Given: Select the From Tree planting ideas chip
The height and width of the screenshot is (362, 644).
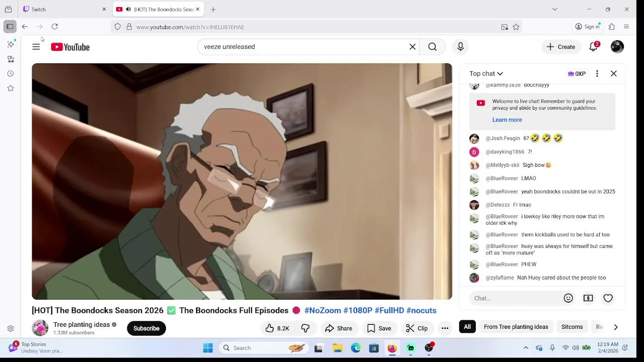Looking at the screenshot, I should [x=516, y=327].
